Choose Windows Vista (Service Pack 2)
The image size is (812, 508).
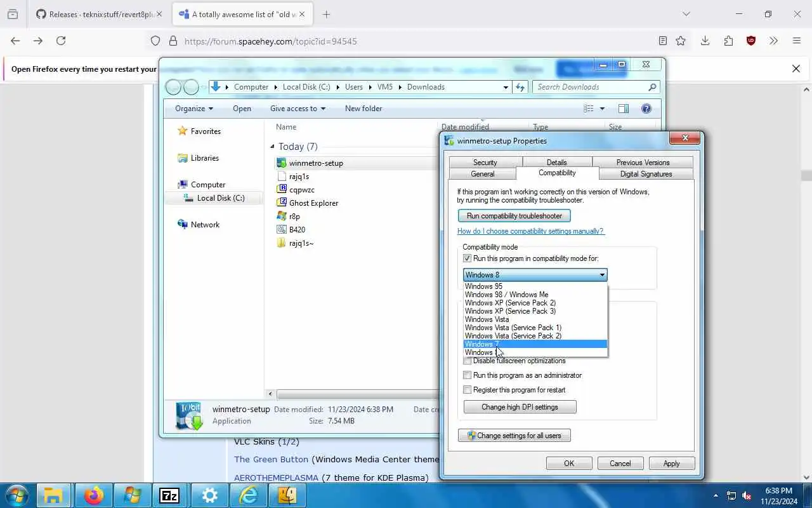[535, 336]
